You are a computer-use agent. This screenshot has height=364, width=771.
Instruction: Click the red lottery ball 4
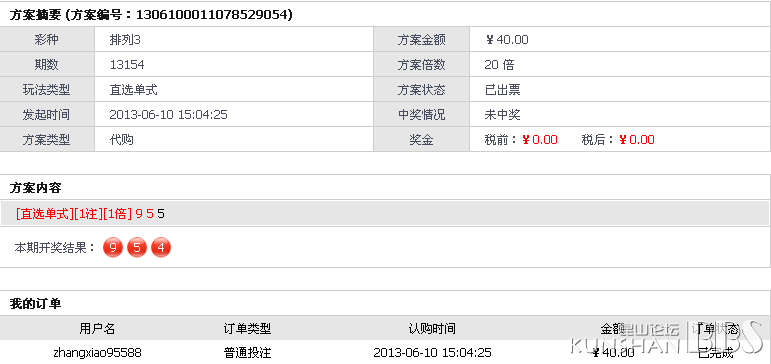161,248
